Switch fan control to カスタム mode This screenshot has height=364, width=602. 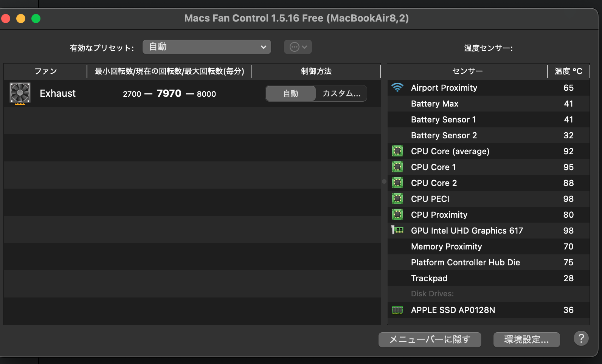click(341, 93)
